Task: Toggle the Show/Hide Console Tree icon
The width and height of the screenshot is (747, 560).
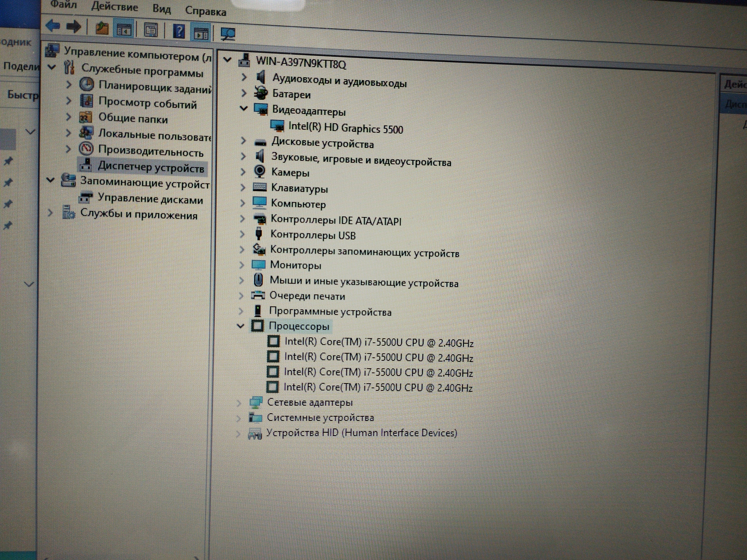Action: pyautogui.click(x=124, y=29)
